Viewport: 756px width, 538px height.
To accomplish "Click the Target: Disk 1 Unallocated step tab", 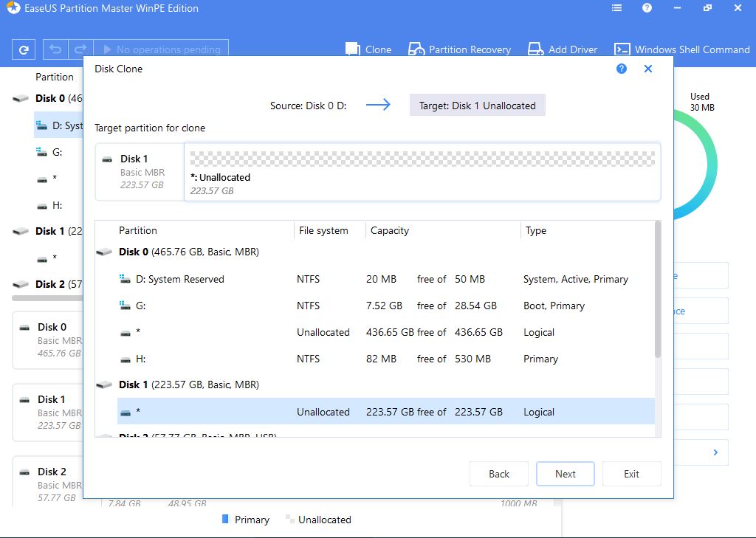I will point(477,106).
